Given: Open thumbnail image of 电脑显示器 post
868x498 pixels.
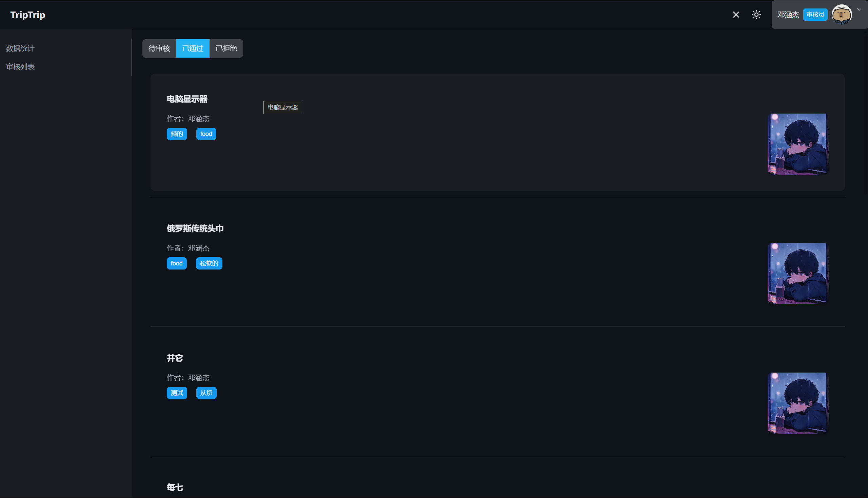Looking at the screenshot, I should pos(797,144).
